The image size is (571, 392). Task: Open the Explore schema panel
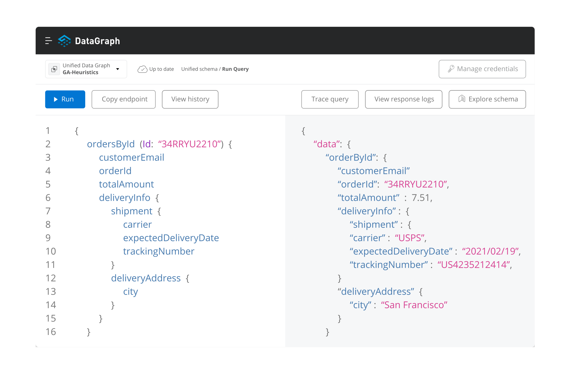pyautogui.click(x=487, y=99)
